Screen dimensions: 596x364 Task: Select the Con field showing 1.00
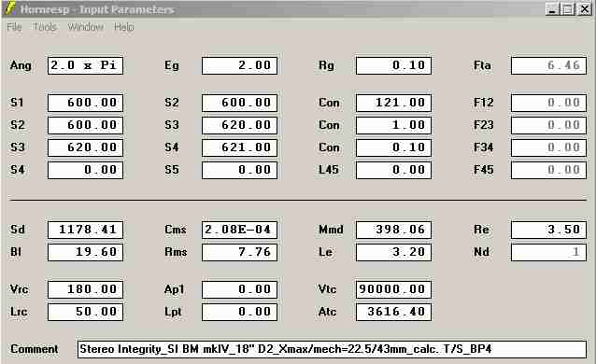point(393,125)
